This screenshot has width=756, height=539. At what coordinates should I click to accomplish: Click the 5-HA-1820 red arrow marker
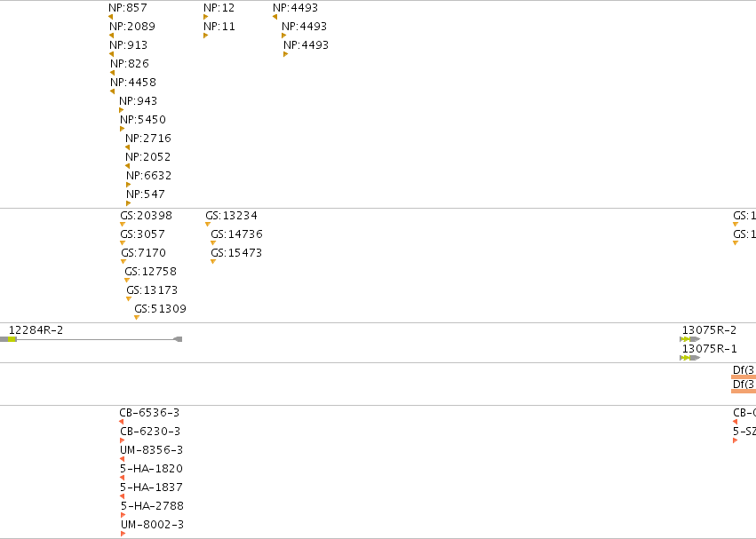[x=122, y=478]
